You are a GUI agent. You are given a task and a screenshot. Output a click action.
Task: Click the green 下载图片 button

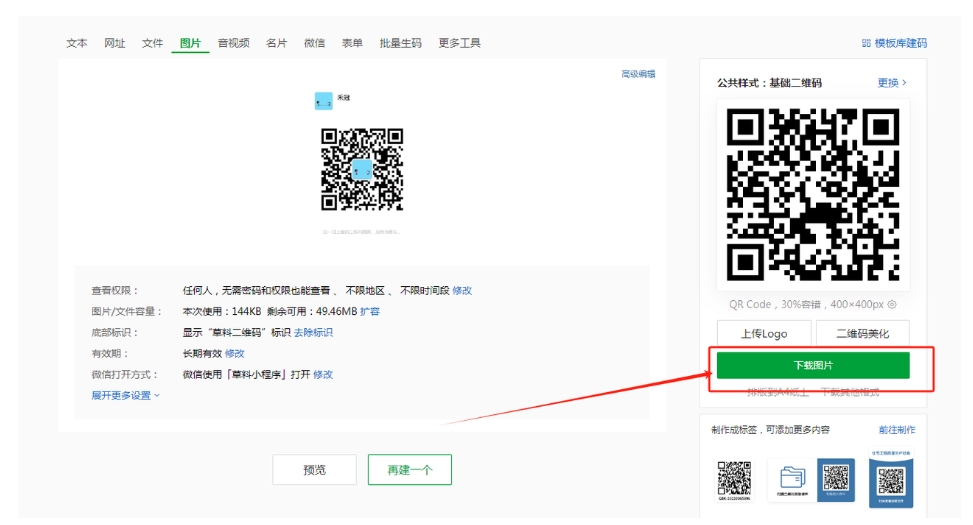click(812, 366)
